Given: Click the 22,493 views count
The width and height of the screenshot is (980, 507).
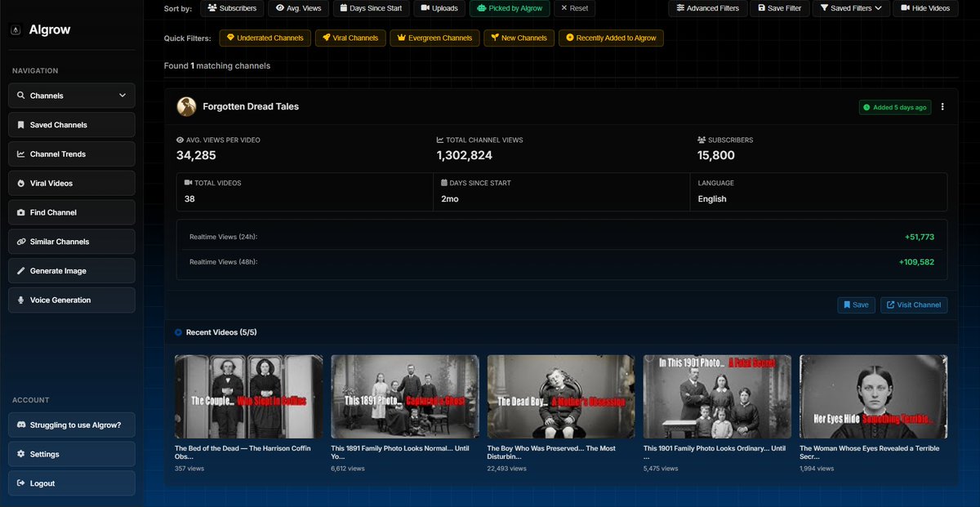Looking at the screenshot, I should click(507, 469).
